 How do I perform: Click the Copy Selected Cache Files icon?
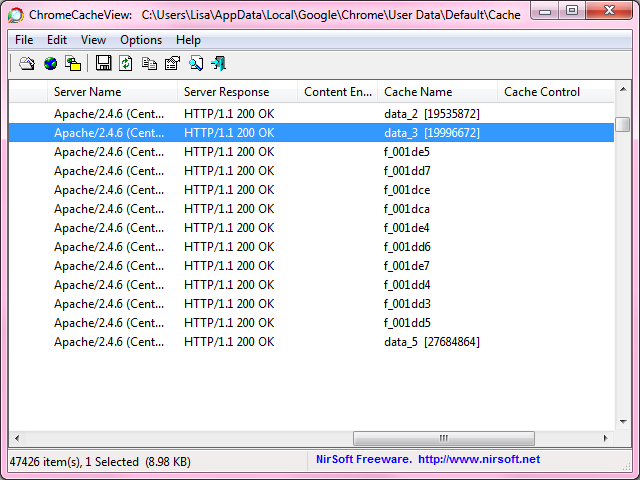[73, 64]
